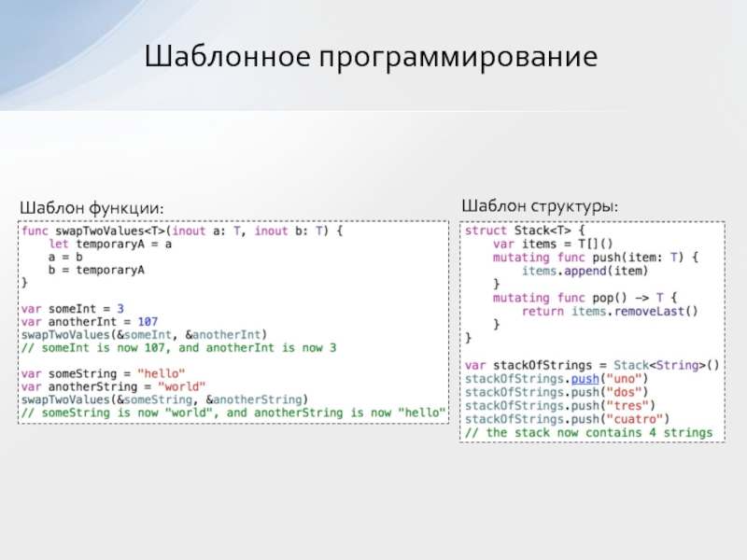Click the comment starting "// someString is now "world""

click(233, 413)
